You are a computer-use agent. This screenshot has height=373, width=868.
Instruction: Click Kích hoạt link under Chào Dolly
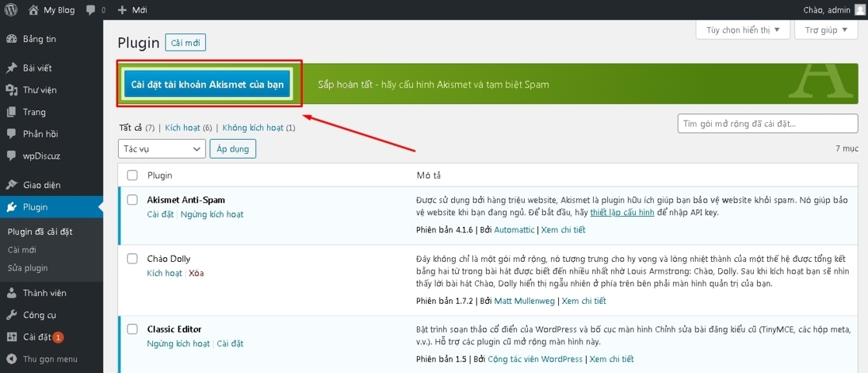pyautogui.click(x=164, y=274)
